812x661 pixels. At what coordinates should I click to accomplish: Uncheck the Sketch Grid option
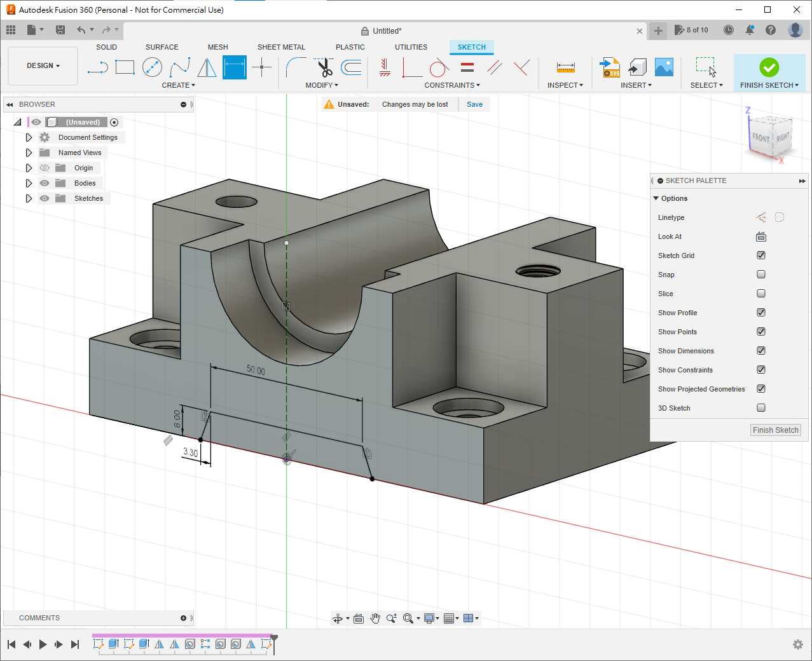coord(760,256)
